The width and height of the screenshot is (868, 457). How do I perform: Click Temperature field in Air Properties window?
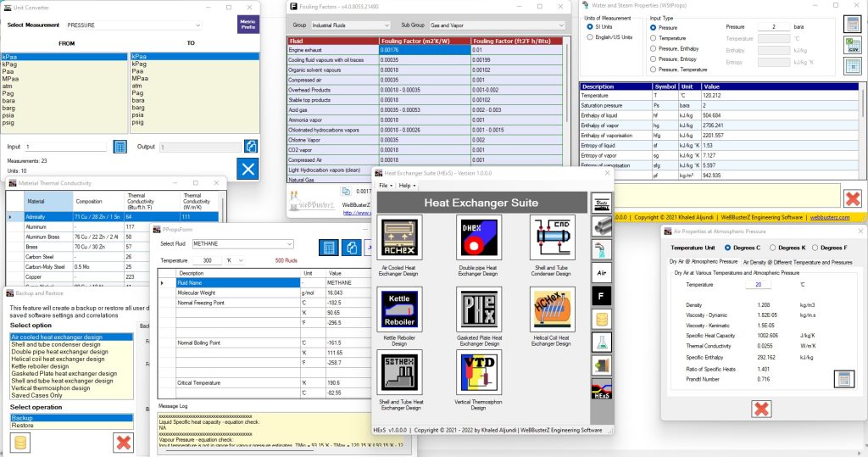pyautogui.click(x=759, y=284)
